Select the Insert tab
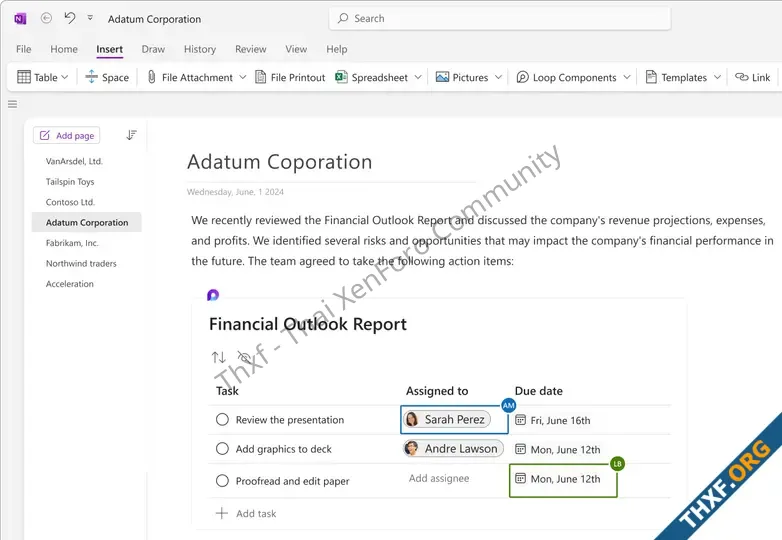 tap(109, 49)
